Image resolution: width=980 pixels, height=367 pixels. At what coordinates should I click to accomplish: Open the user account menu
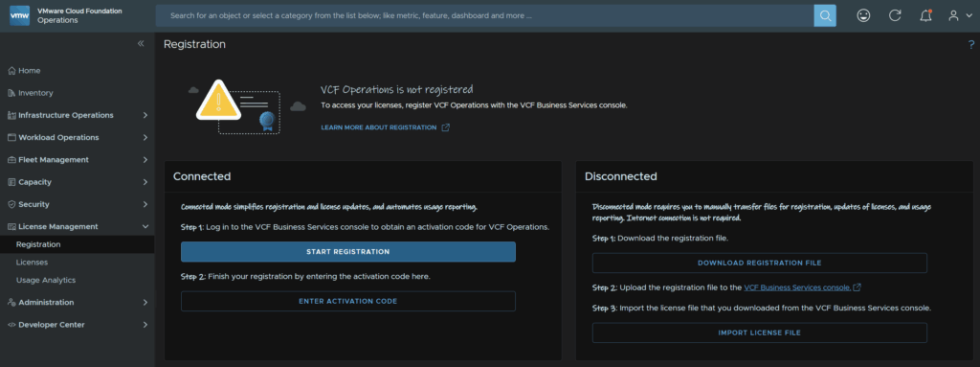[x=960, y=15]
